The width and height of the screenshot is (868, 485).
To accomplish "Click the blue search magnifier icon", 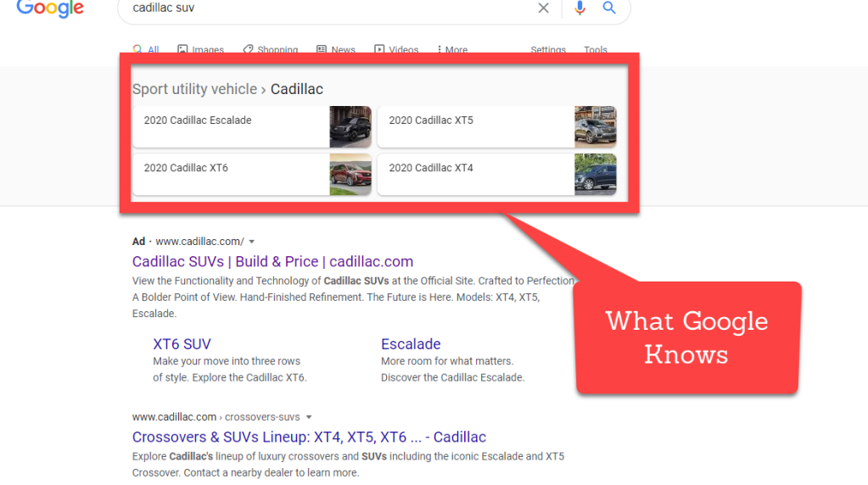I will 608,8.
